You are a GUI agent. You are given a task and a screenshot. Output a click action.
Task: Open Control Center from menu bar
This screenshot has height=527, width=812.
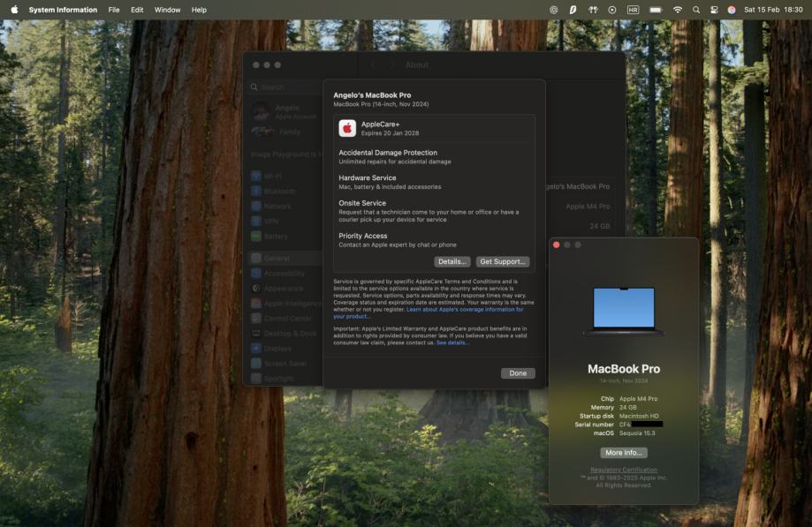pos(714,10)
